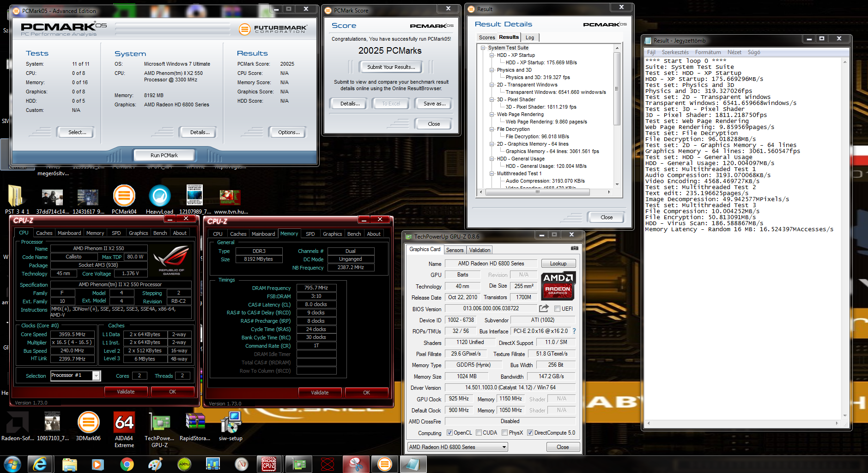
Task: Click the Run PCMark button
Action: click(x=164, y=155)
